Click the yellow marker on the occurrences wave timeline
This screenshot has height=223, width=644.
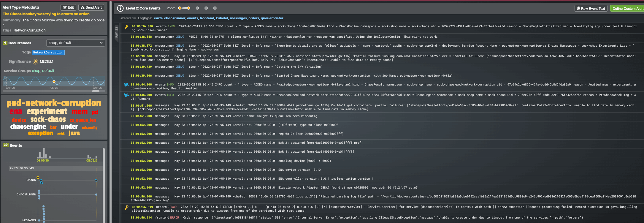(54, 82)
